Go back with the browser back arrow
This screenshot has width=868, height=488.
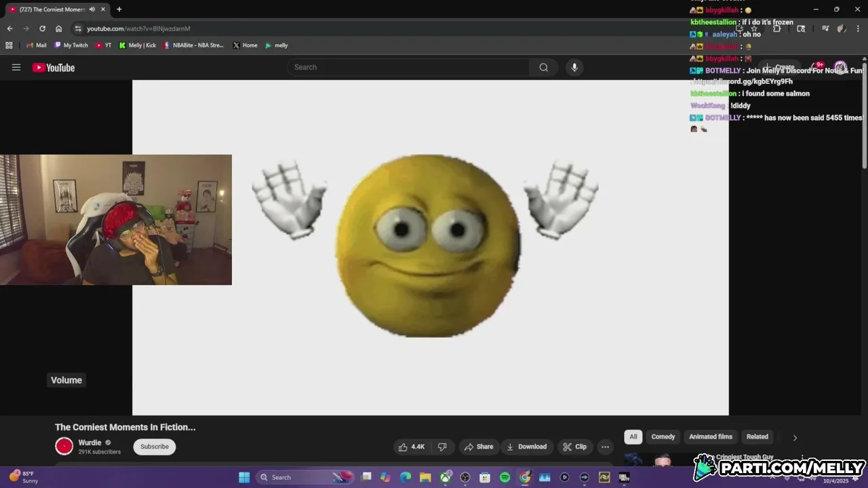pyautogui.click(x=9, y=28)
